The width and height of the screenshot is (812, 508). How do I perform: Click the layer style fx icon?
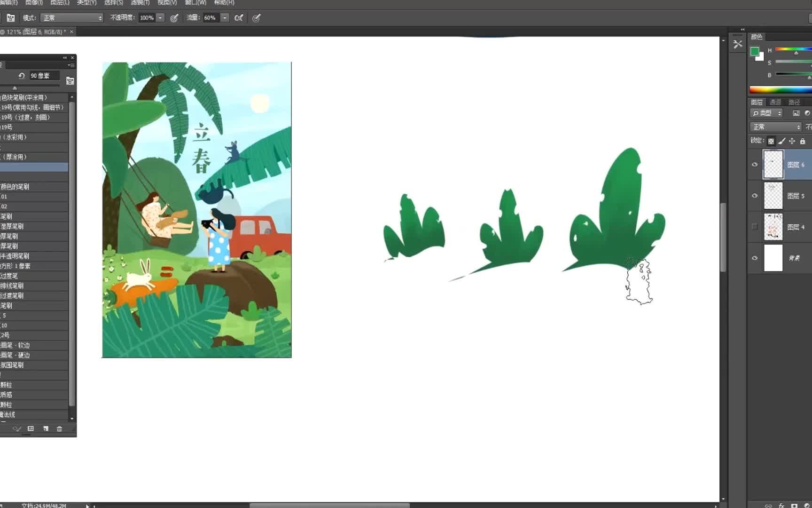(x=781, y=506)
